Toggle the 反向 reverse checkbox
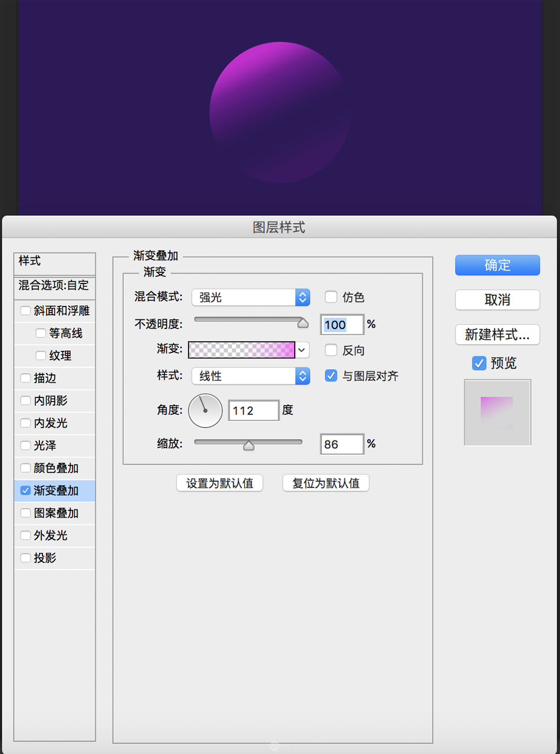Viewport: 560px width, 754px height. [x=331, y=350]
